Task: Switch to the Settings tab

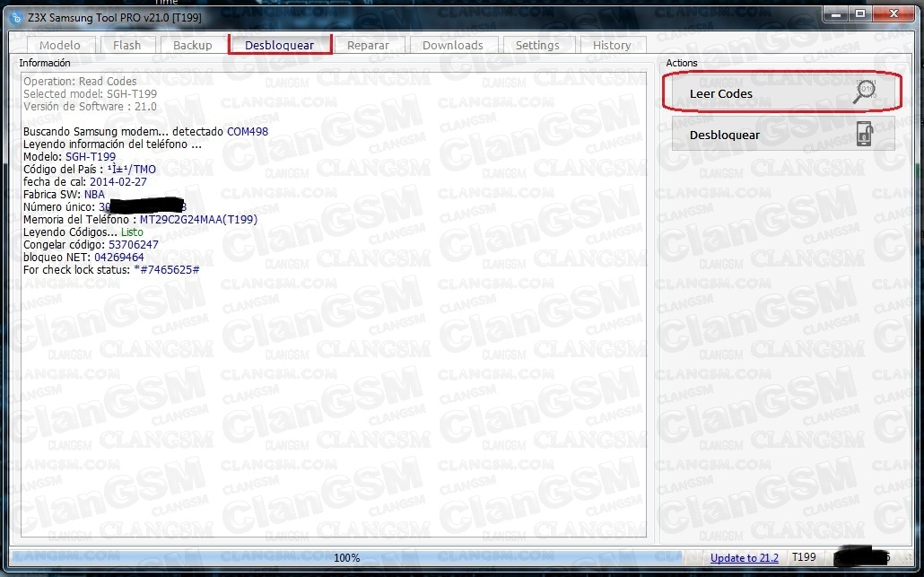Action: pyautogui.click(x=537, y=46)
